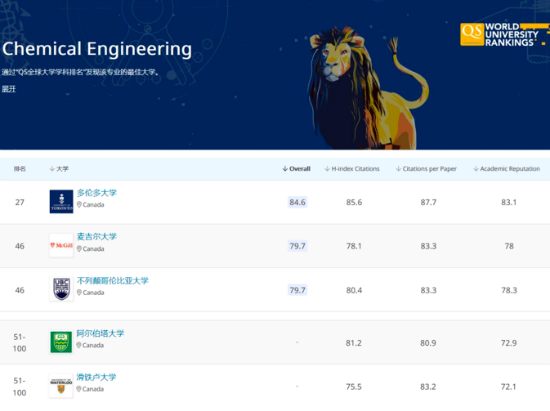Open the 麦吉尔大学 link
The image size is (550, 411).
click(x=96, y=237)
